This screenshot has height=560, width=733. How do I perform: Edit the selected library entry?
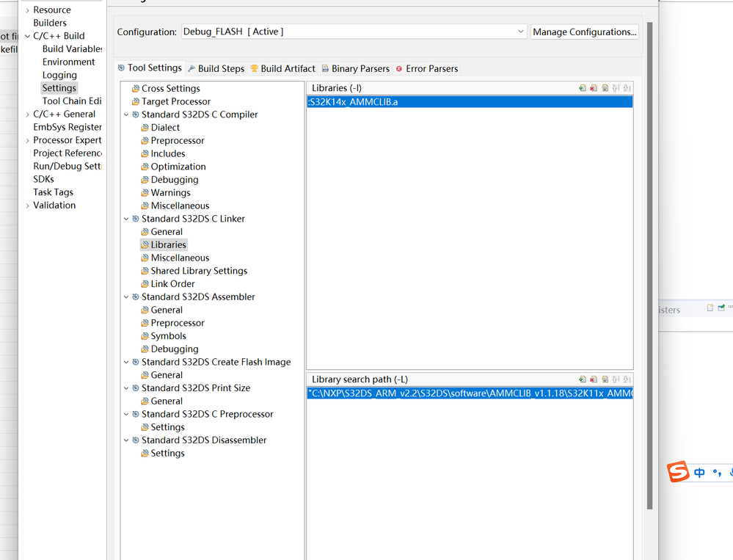tap(605, 87)
